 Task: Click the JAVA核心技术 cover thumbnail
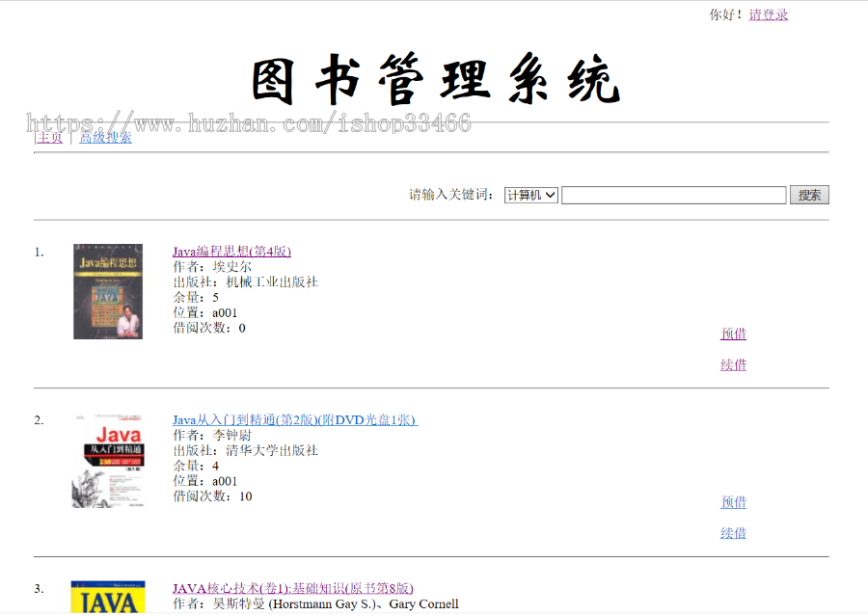(x=107, y=603)
